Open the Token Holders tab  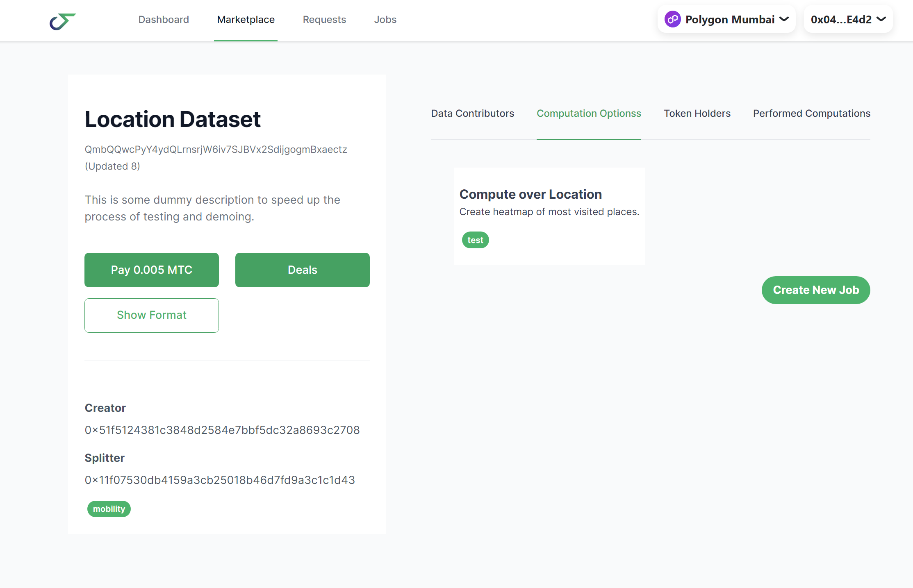697,114
